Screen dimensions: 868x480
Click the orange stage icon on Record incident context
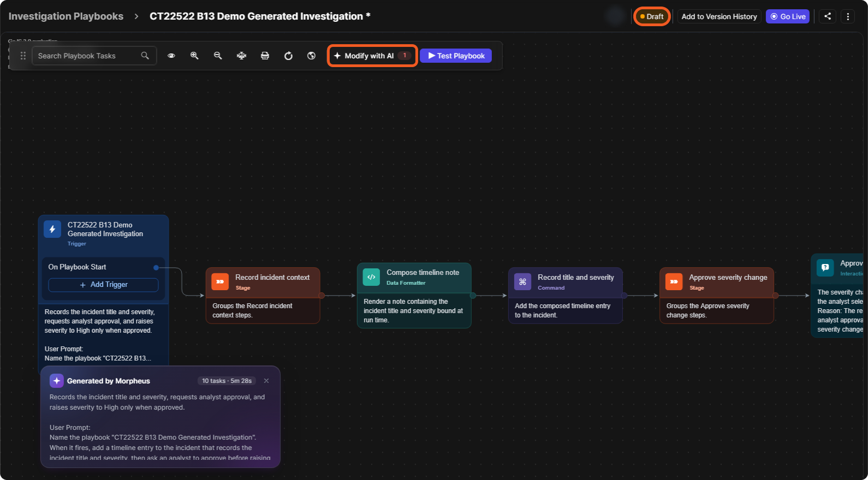(x=220, y=281)
